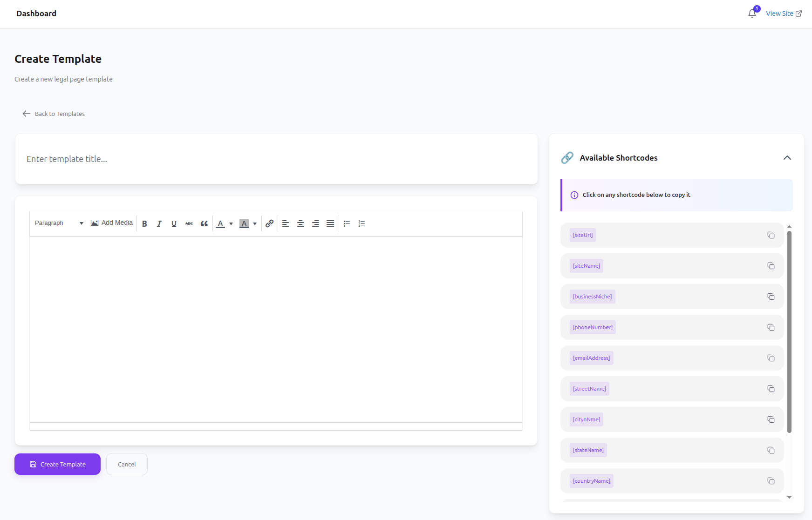
Task: Click the Cancel button
Action: [127, 464]
